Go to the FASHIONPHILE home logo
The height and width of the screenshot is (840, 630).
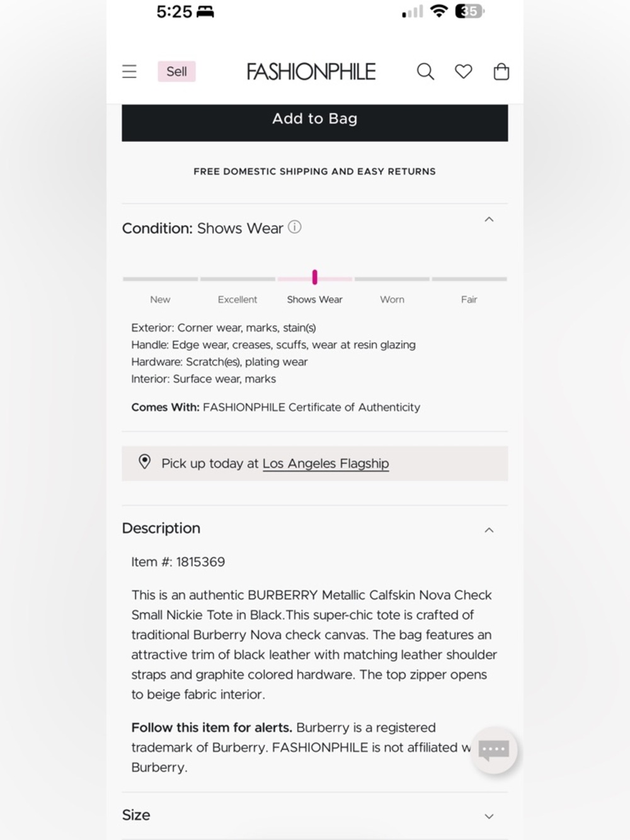tap(311, 72)
